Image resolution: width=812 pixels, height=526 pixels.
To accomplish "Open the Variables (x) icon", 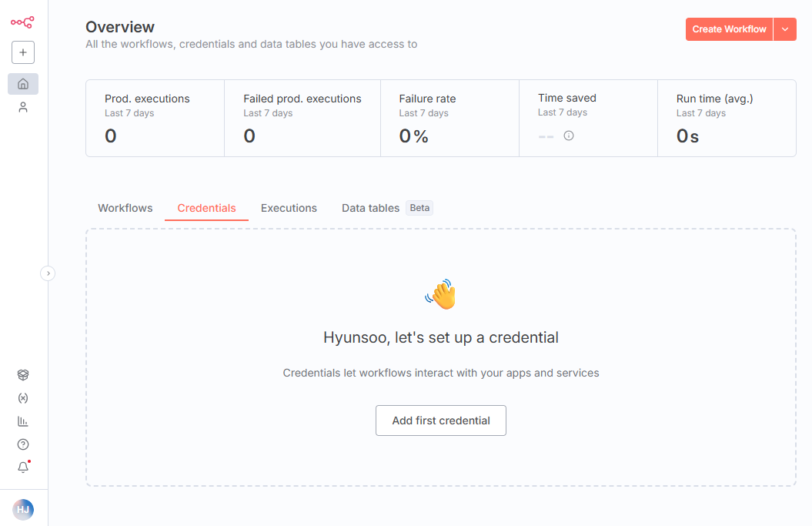I will coord(23,398).
